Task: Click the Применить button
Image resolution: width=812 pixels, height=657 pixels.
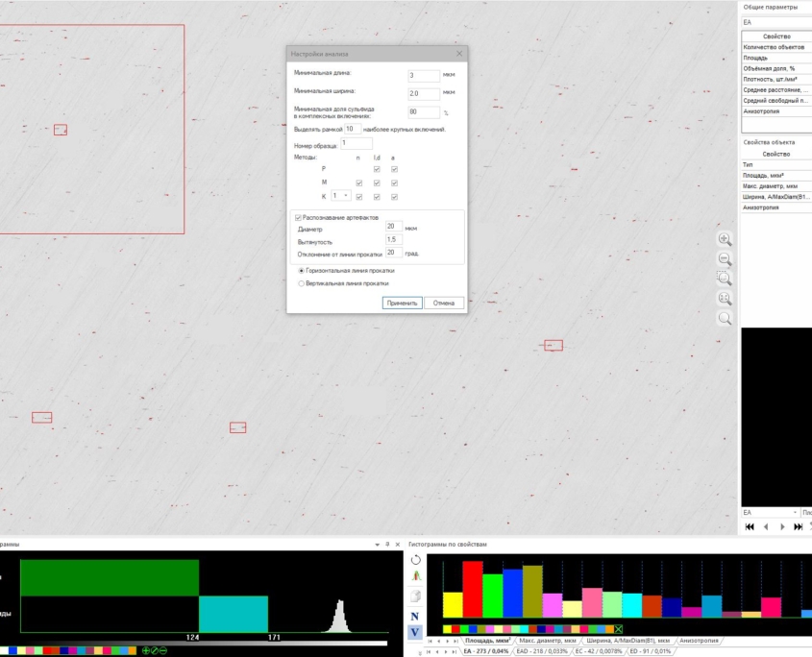Action: pyautogui.click(x=402, y=303)
